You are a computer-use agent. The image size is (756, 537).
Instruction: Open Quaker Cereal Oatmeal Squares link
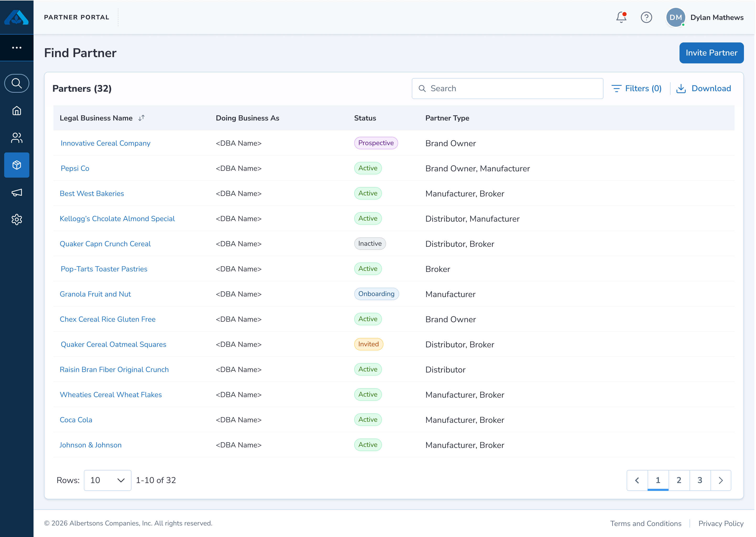coord(113,344)
